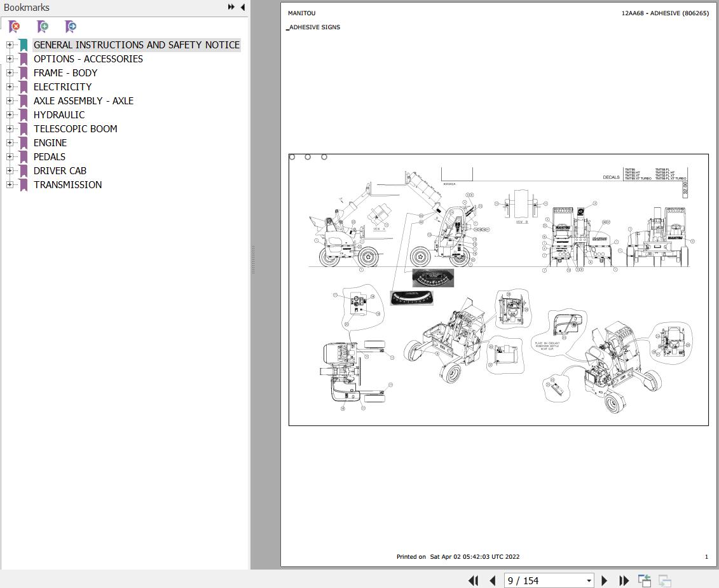This screenshot has height=588, width=719.
Task: Delete the selected bookmark using red X icon
Action: coord(14,27)
